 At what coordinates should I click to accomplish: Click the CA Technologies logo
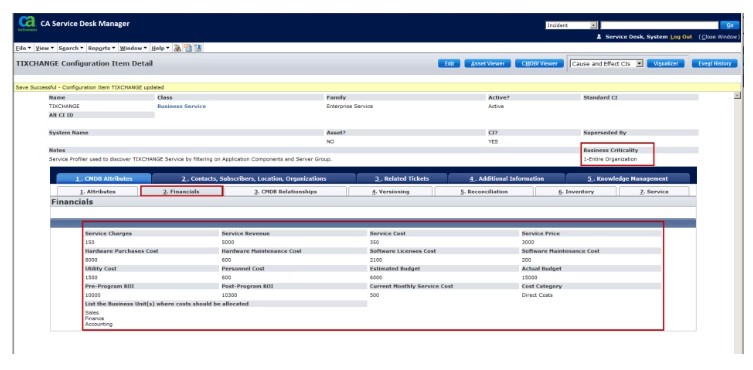pos(26,24)
